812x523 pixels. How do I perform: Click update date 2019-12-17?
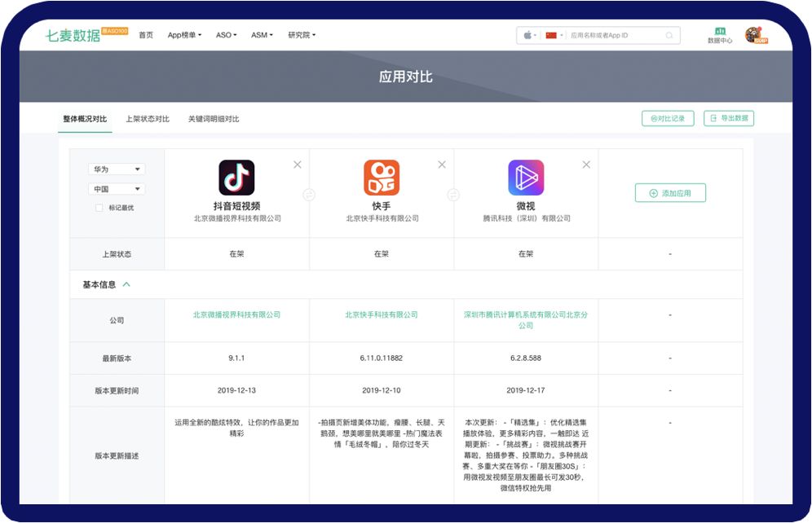pos(526,390)
